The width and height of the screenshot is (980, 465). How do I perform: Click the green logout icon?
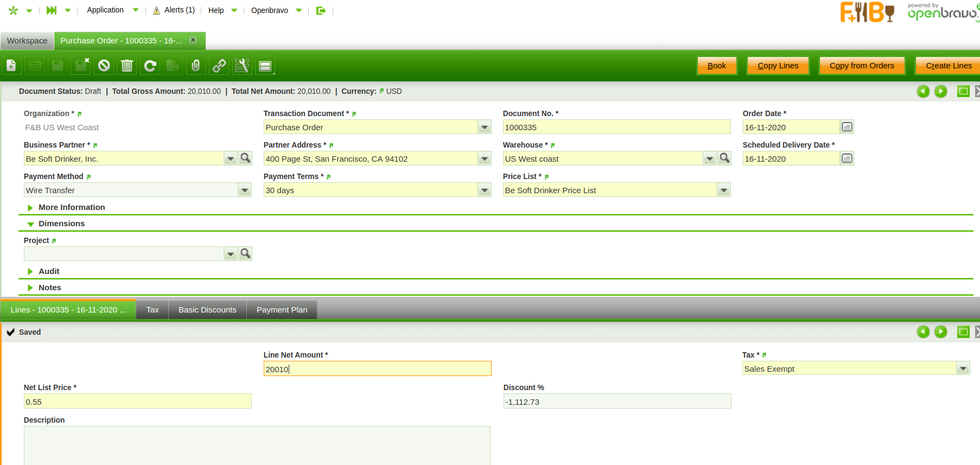tap(321, 10)
